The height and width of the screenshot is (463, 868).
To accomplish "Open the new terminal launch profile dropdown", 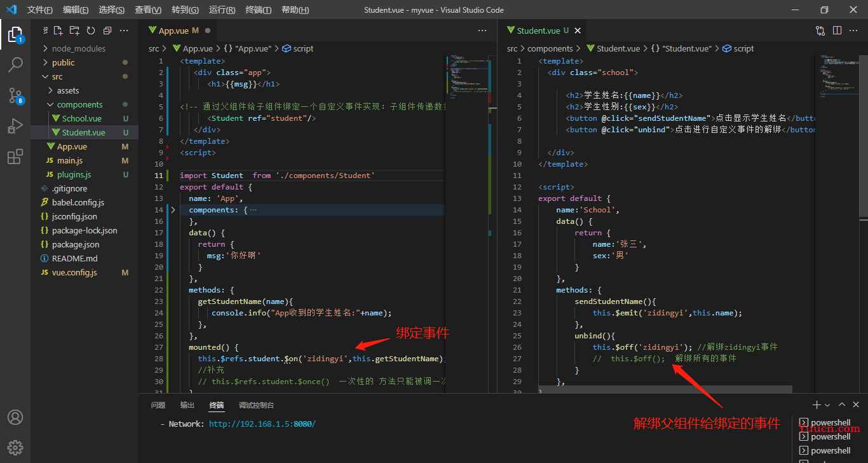I will [827, 404].
